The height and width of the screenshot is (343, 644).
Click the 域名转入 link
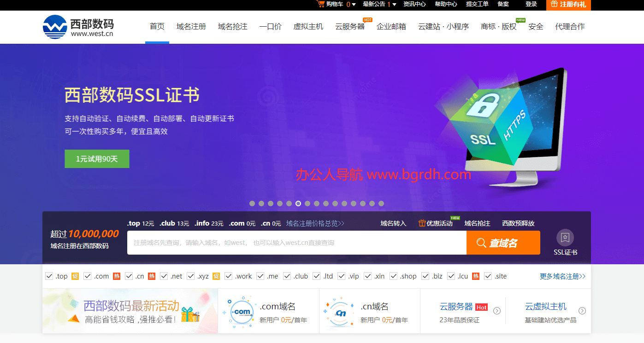pyautogui.click(x=393, y=223)
